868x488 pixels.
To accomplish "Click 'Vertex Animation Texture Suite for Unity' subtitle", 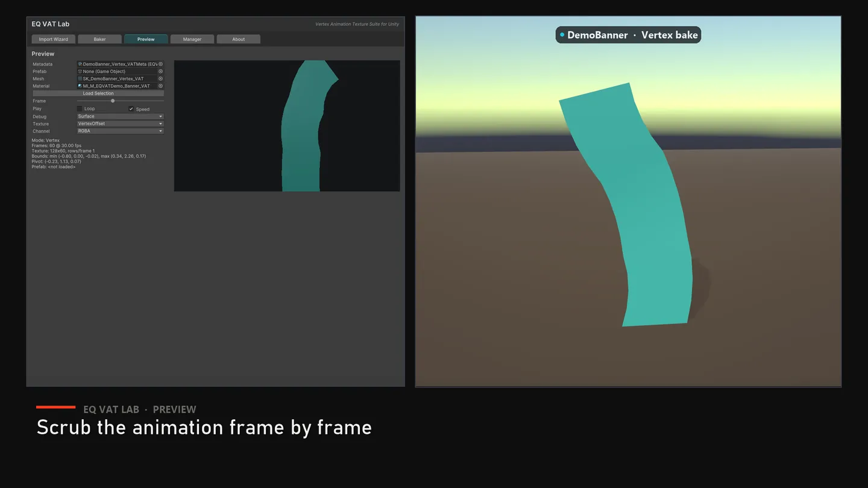I will click(357, 24).
